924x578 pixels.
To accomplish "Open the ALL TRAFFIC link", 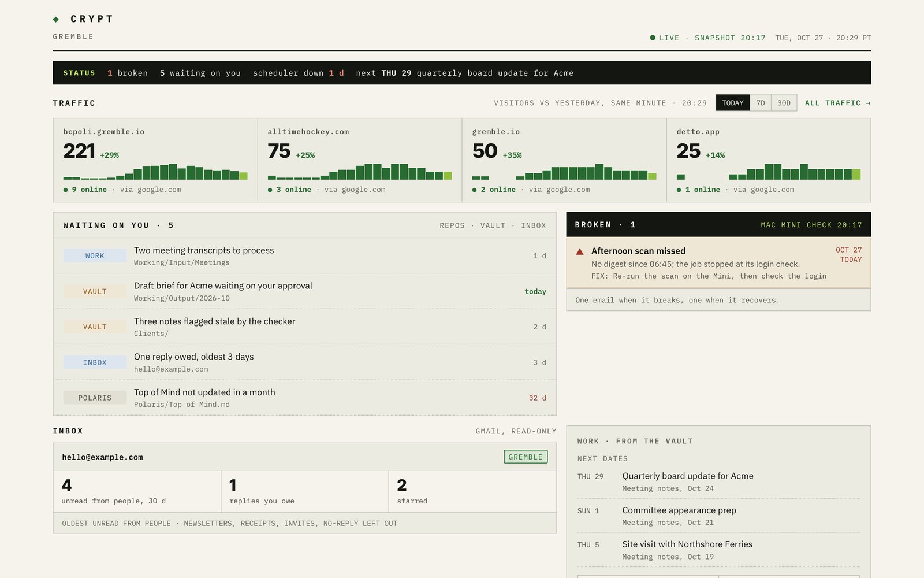I will tap(838, 103).
